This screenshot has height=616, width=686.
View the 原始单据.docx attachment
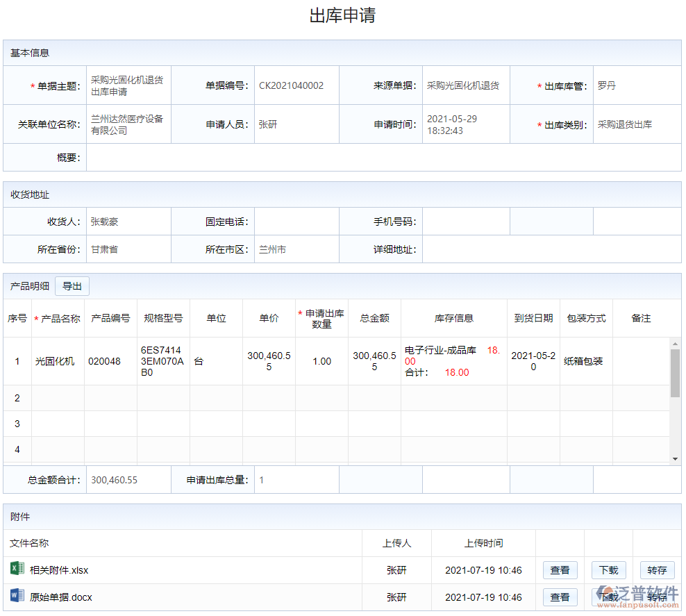coord(560,597)
